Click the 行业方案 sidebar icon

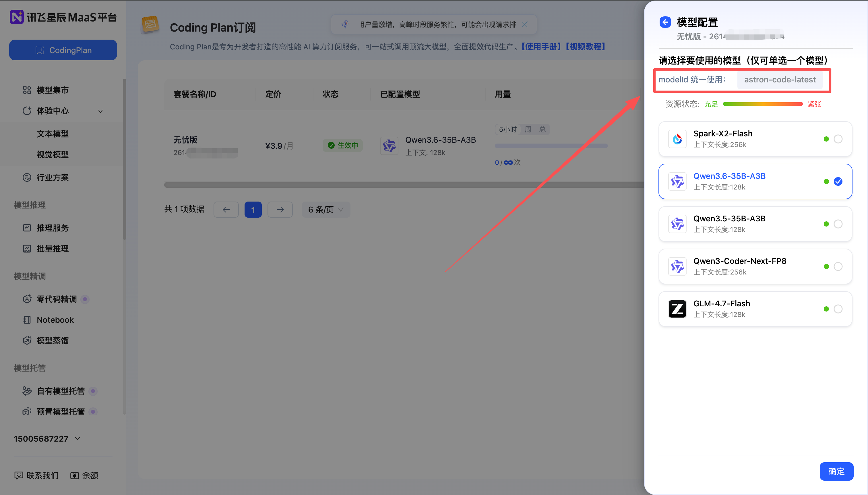(x=27, y=177)
